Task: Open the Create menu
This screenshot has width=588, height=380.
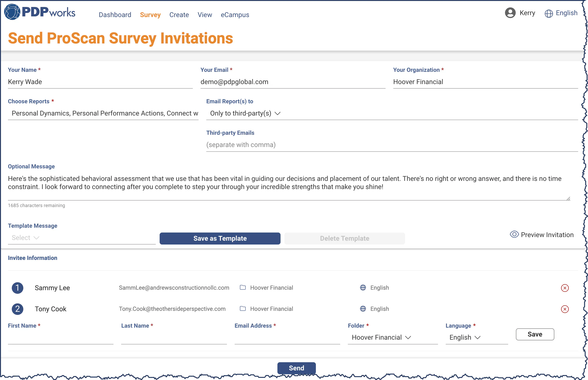Action: pos(179,15)
